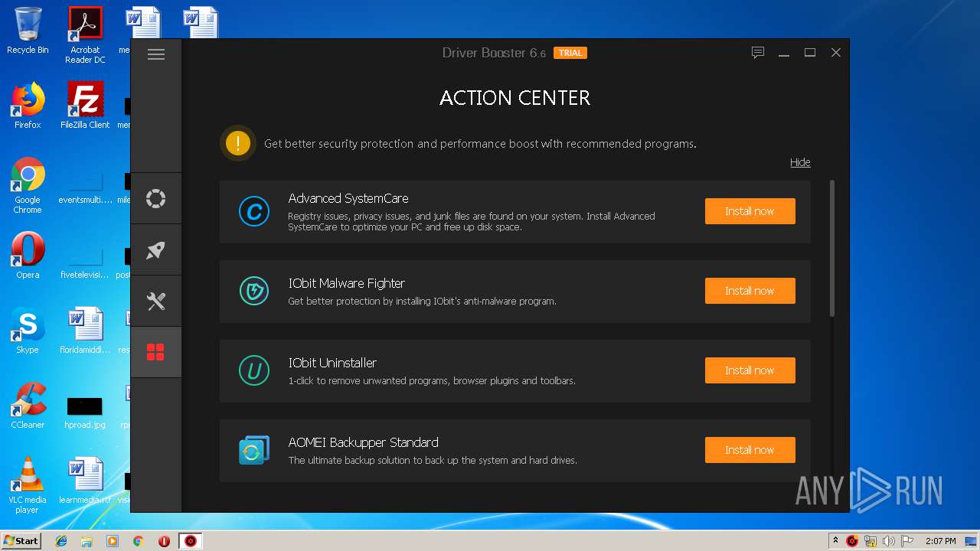The width and height of the screenshot is (980, 551).
Task: Open Windows Explorer folder from the taskbar
Action: pyautogui.click(x=87, y=541)
